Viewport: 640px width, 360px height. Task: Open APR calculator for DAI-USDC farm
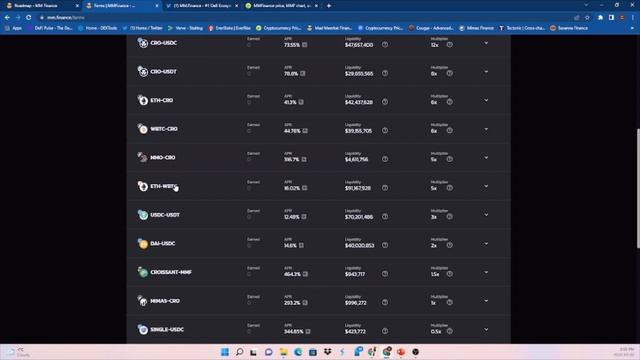(x=301, y=245)
